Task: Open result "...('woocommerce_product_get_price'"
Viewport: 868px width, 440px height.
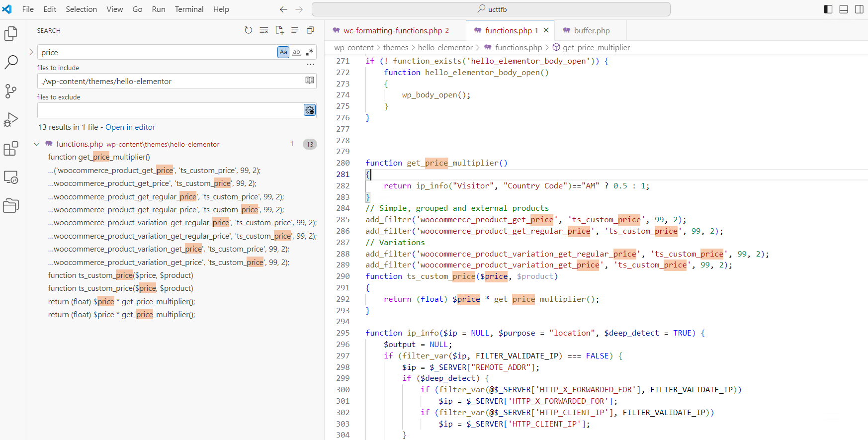Action: (154, 171)
